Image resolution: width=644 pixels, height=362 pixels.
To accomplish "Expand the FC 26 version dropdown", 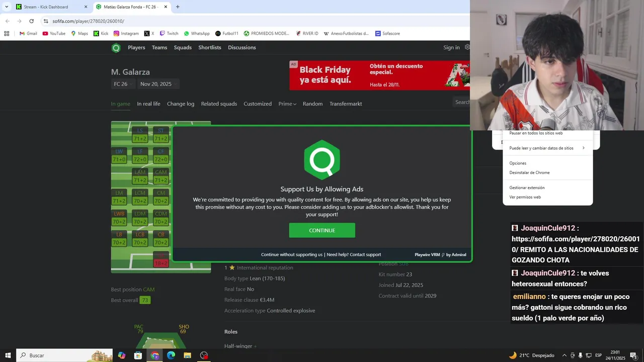I will 123,84.
